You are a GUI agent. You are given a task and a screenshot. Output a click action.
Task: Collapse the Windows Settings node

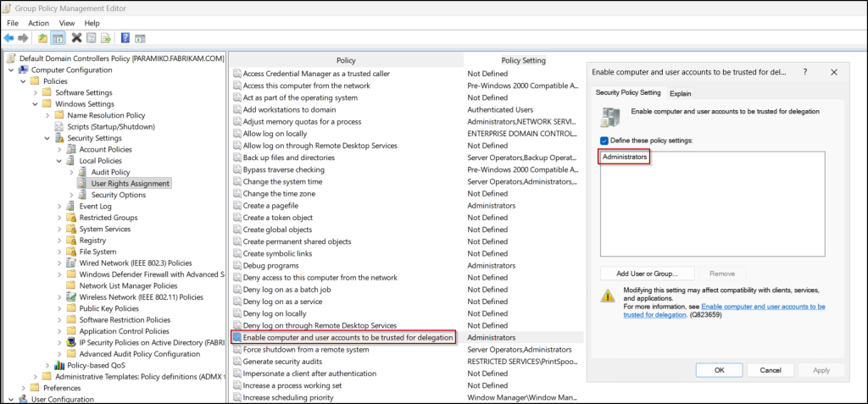(x=36, y=104)
